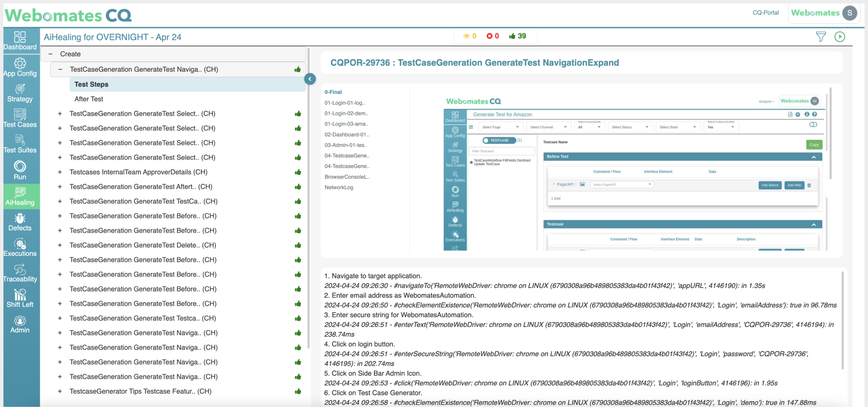Expand TestCaseGeneration GenerateTest TestCa.. row
The height and width of the screenshot is (407, 868).
(x=60, y=201)
